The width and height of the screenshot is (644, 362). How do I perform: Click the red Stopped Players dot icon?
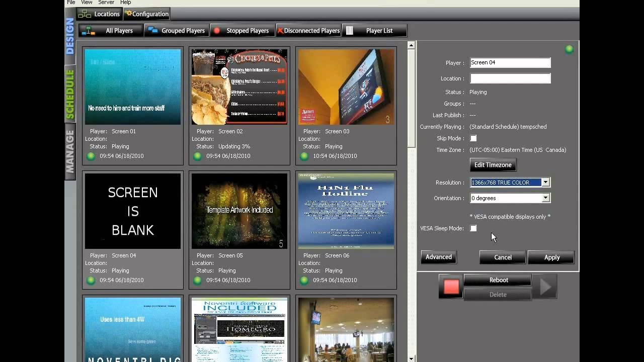[217, 31]
